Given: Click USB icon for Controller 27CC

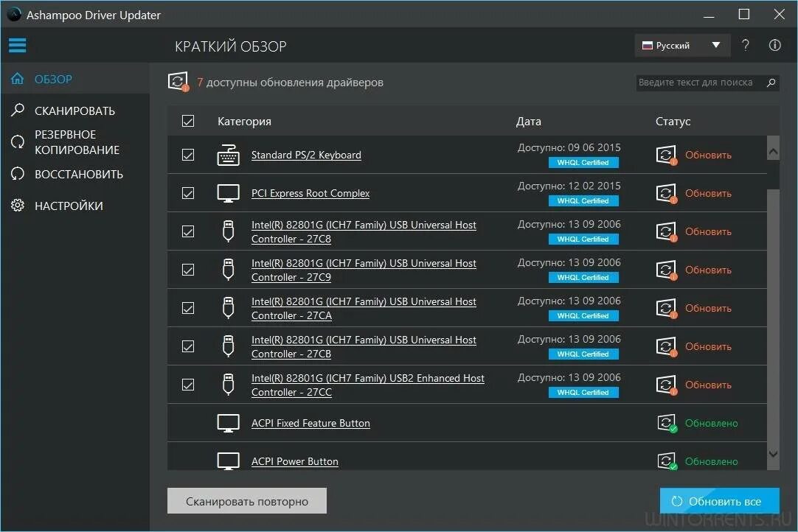Looking at the screenshot, I should point(228,385).
